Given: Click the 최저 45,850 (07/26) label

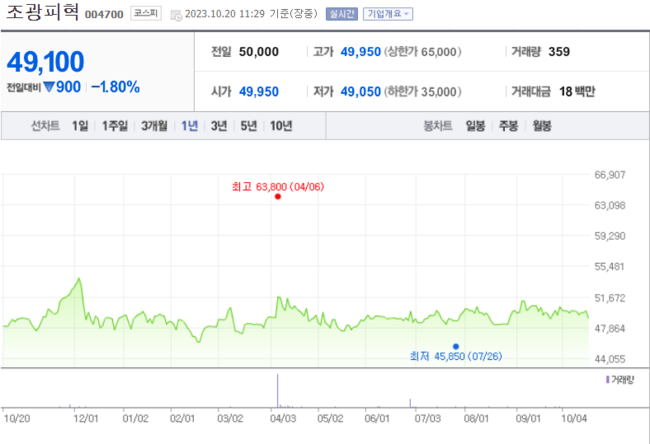Looking at the screenshot, I should pyautogui.click(x=456, y=356).
